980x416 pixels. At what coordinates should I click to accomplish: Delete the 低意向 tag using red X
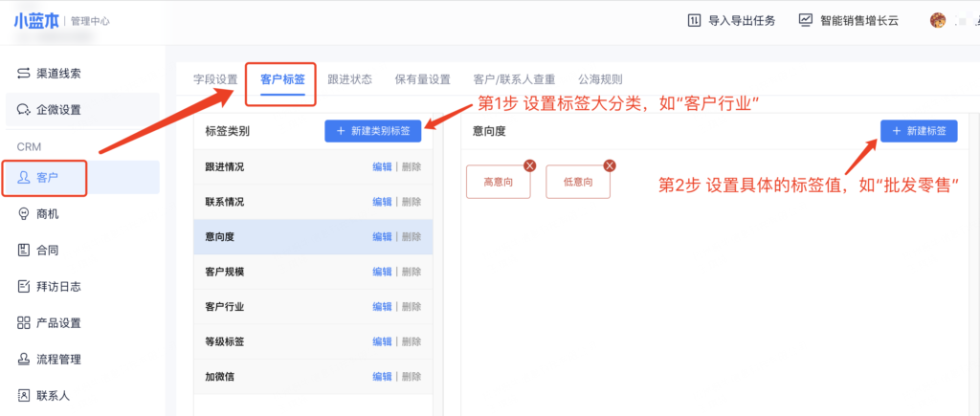[x=610, y=166]
